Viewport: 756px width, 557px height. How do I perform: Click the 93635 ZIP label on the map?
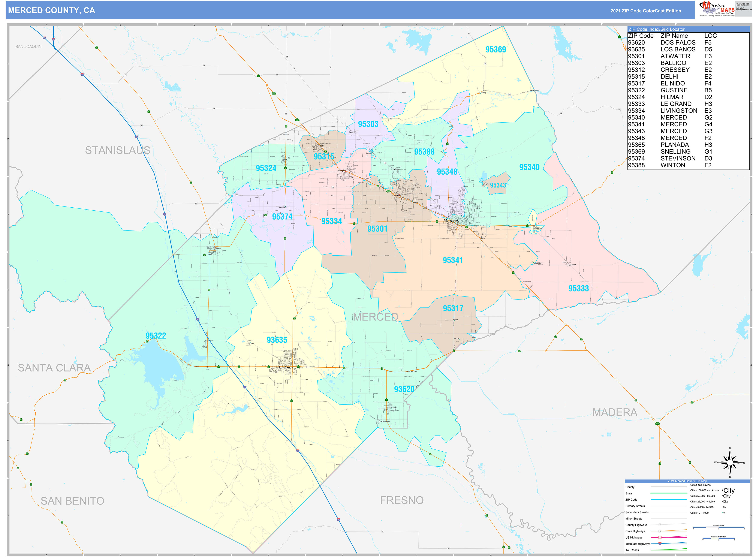click(277, 340)
